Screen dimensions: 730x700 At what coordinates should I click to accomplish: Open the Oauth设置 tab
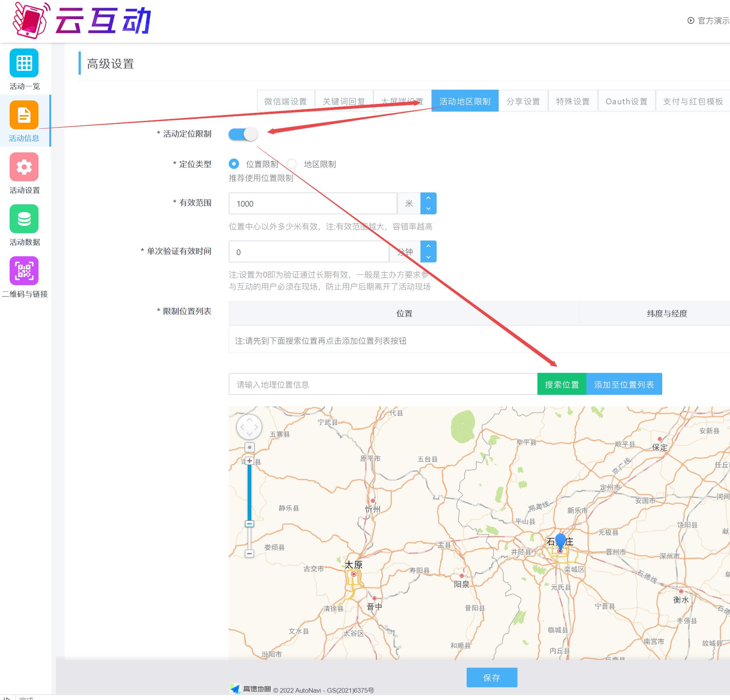pyautogui.click(x=626, y=101)
